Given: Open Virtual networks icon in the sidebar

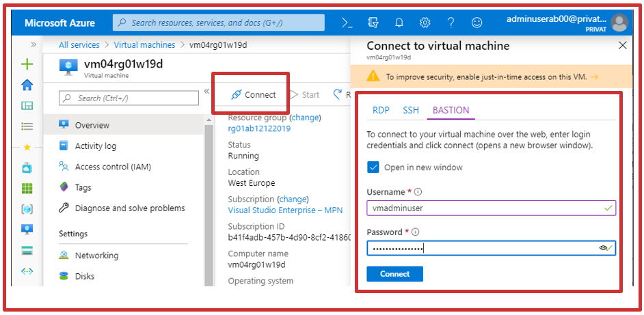Looking at the screenshot, I should tap(27, 271).
